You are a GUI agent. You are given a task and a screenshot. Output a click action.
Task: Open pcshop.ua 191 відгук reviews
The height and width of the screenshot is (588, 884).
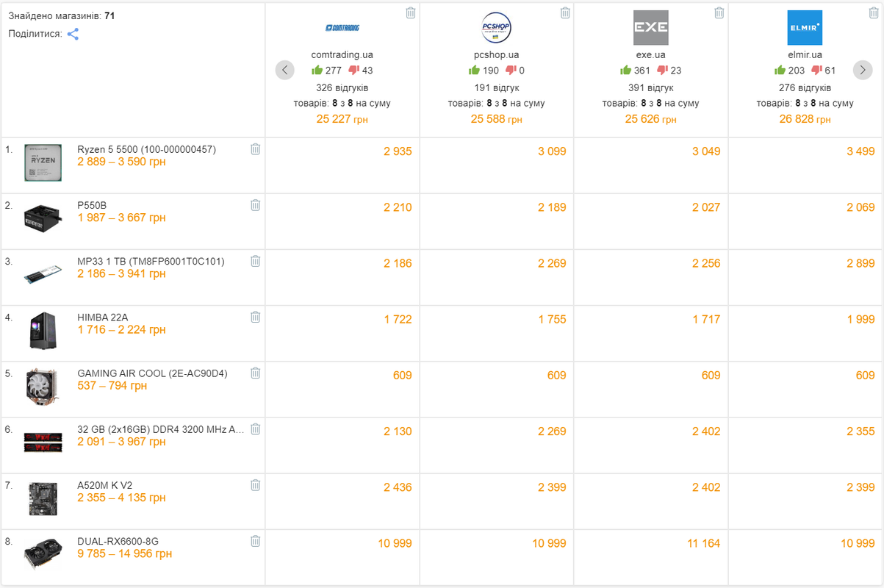click(x=497, y=87)
